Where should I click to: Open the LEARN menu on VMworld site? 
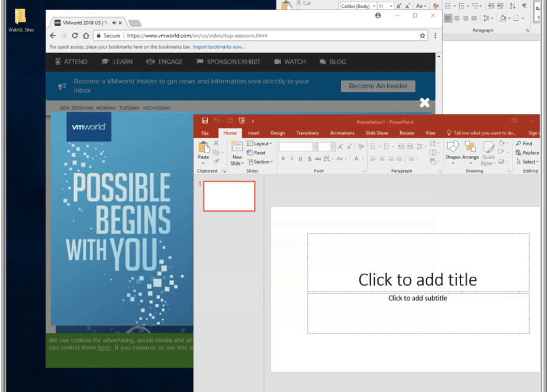tap(117, 61)
